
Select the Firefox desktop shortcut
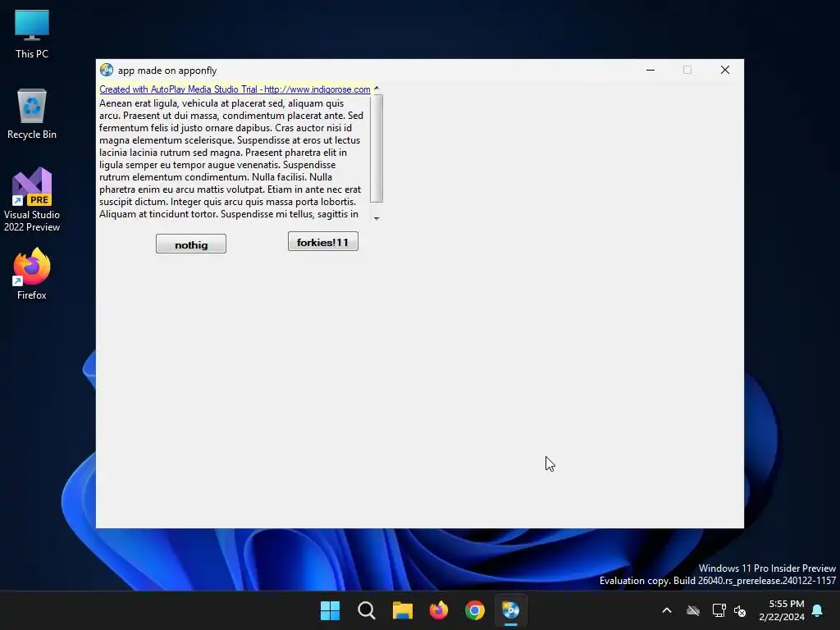coord(32,274)
